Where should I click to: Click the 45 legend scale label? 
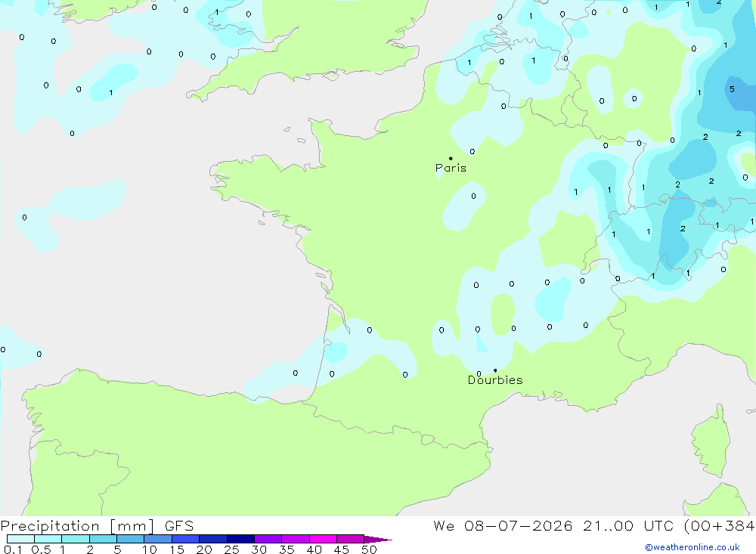click(342, 549)
